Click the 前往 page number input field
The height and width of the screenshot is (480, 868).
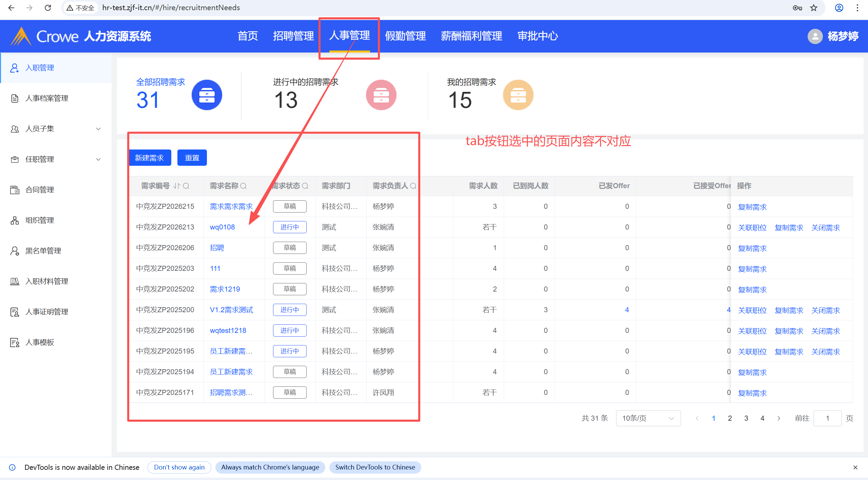827,418
